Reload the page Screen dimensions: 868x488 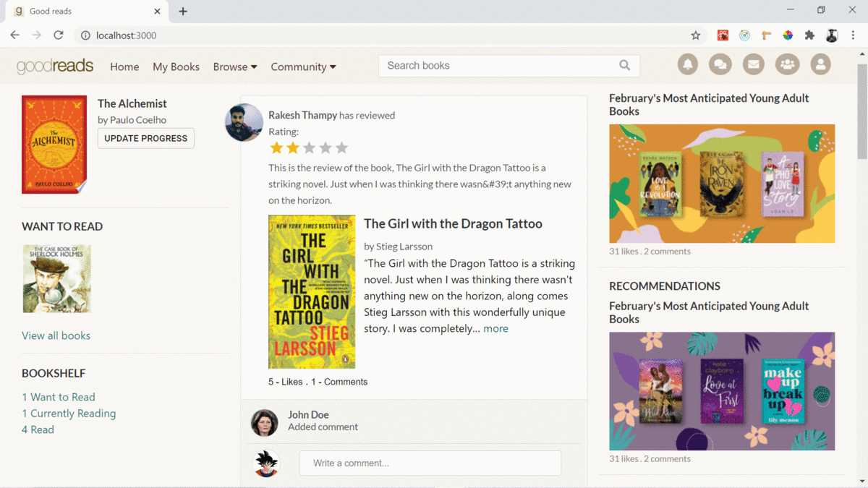pyautogui.click(x=59, y=35)
